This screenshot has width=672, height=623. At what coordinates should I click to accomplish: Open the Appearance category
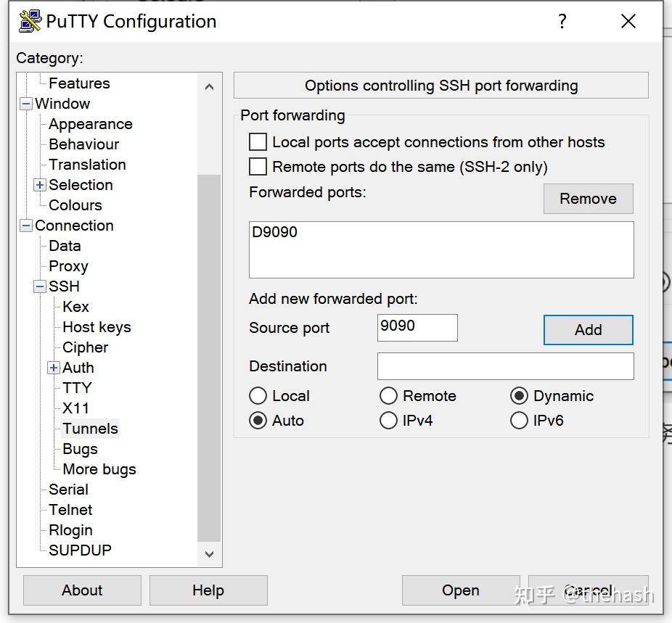click(x=91, y=124)
